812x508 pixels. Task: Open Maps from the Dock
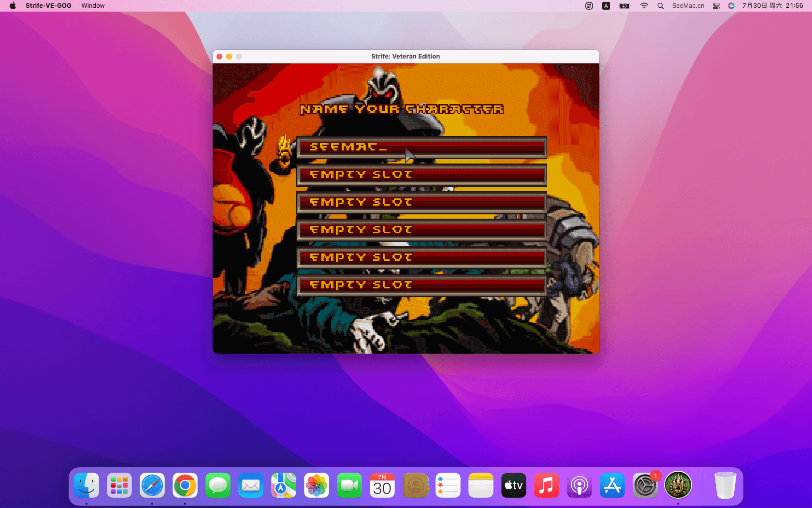(284, 485)
